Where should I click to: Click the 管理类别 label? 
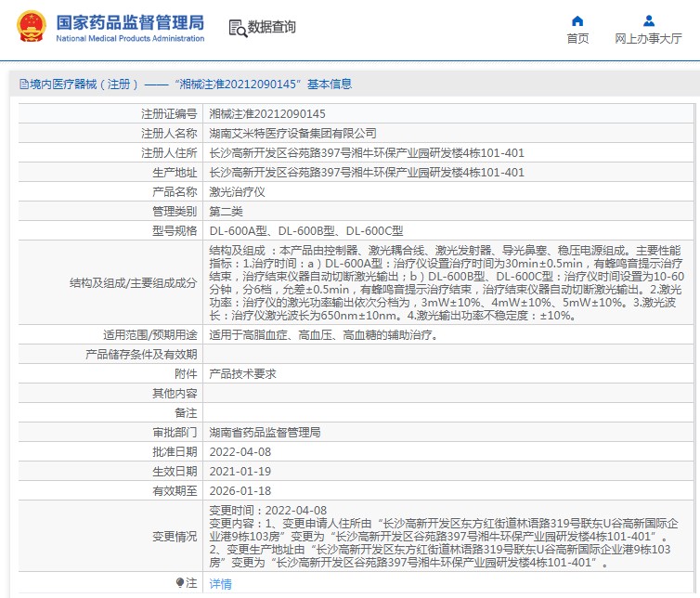coord(175,211)
